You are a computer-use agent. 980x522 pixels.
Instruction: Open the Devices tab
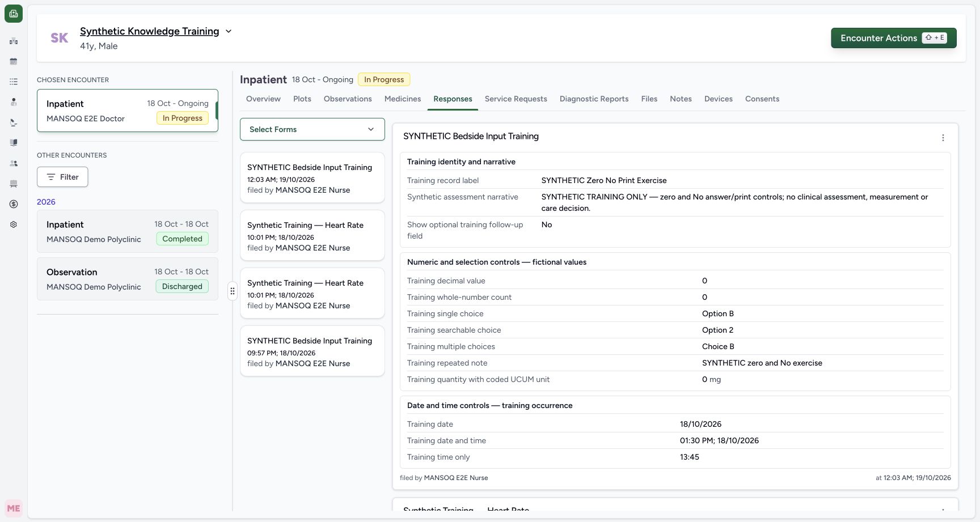click(x=719, y=99)
